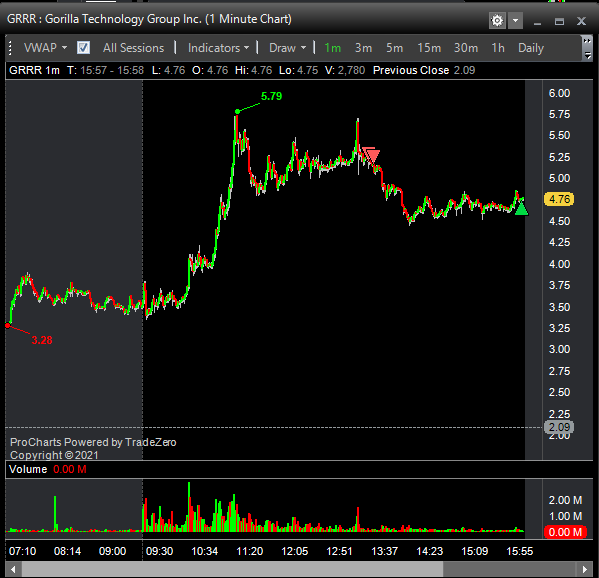The image size is (599, 578).
Task: Open dropdown arrow next to settings gear
Action: (x=515, y=21)
